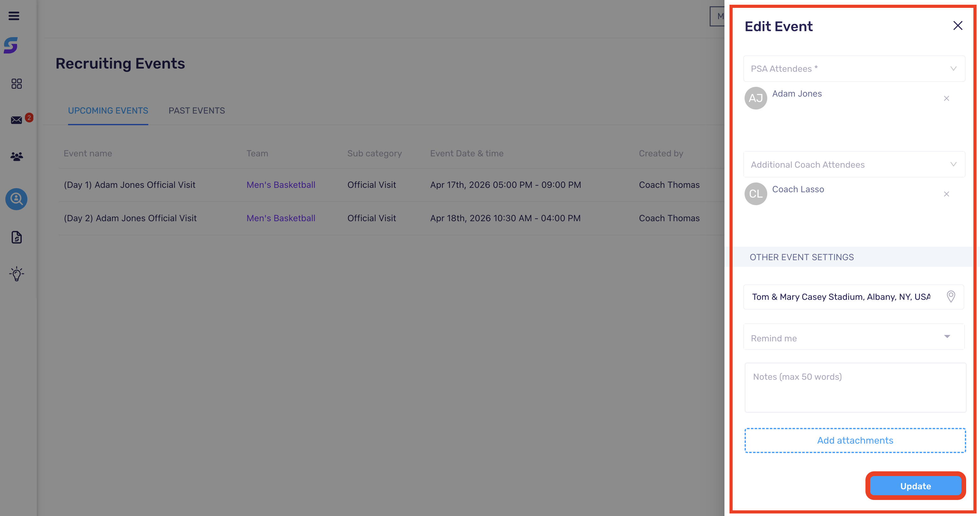This screenshot has width=980, height=516.
Task: Click the Sub category column header
Action: (x=375, y=154)
